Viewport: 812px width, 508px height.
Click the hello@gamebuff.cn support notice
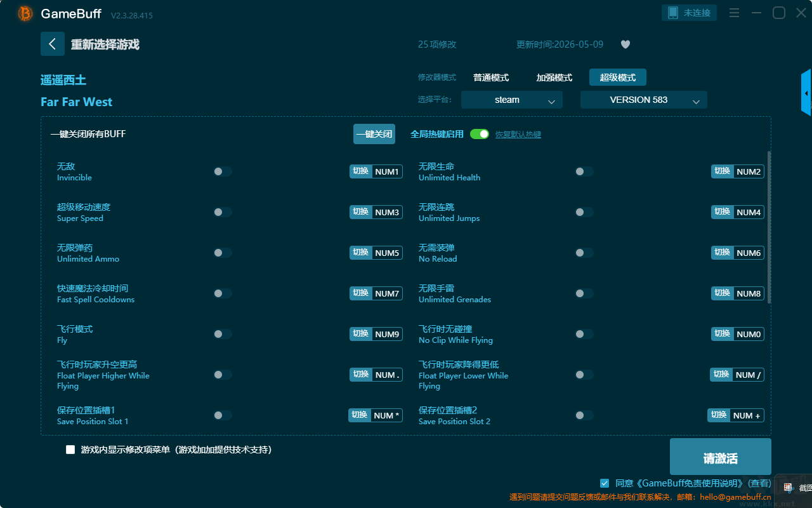click(x=640, y=497)
